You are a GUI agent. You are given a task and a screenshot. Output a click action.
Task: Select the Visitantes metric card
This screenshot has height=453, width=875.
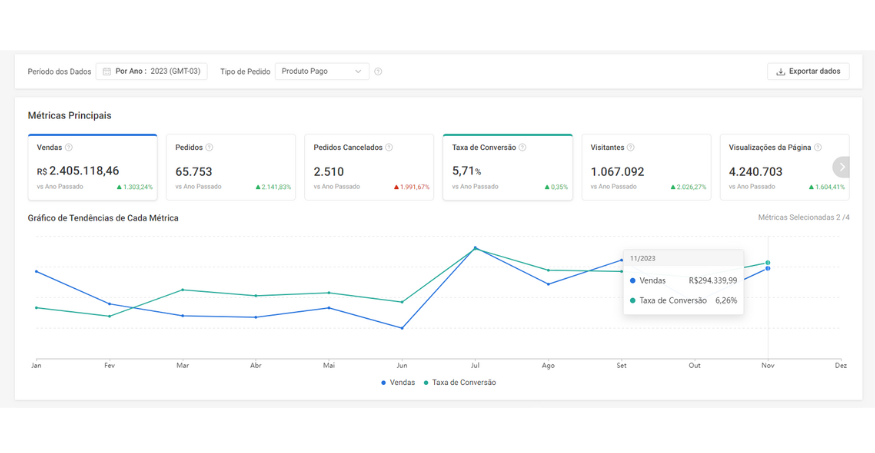[x=646, y=167]
